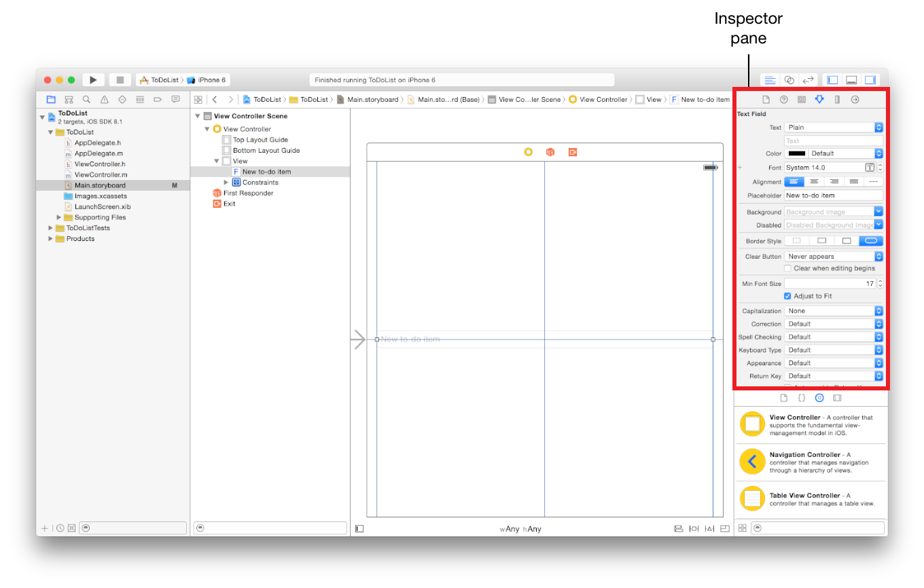Select the rounded rect Border Style
Screen dimensions: 924x588
point(871,241)
